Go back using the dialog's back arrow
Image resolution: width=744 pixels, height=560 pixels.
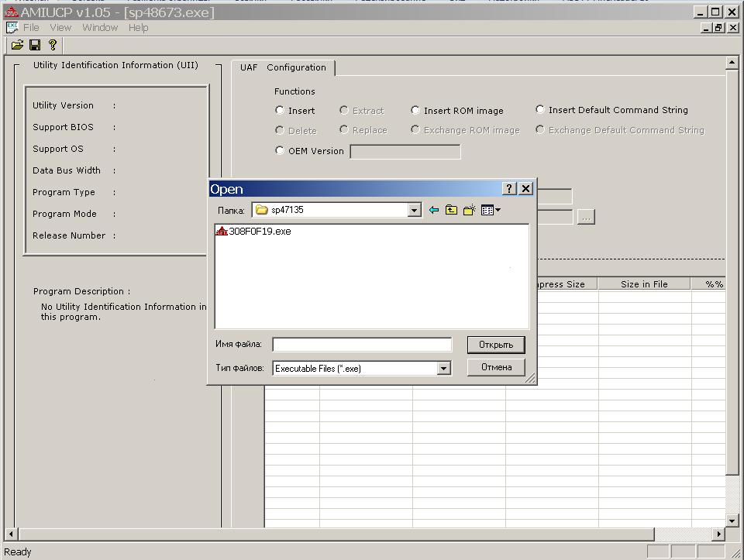[x=434, y=210]
